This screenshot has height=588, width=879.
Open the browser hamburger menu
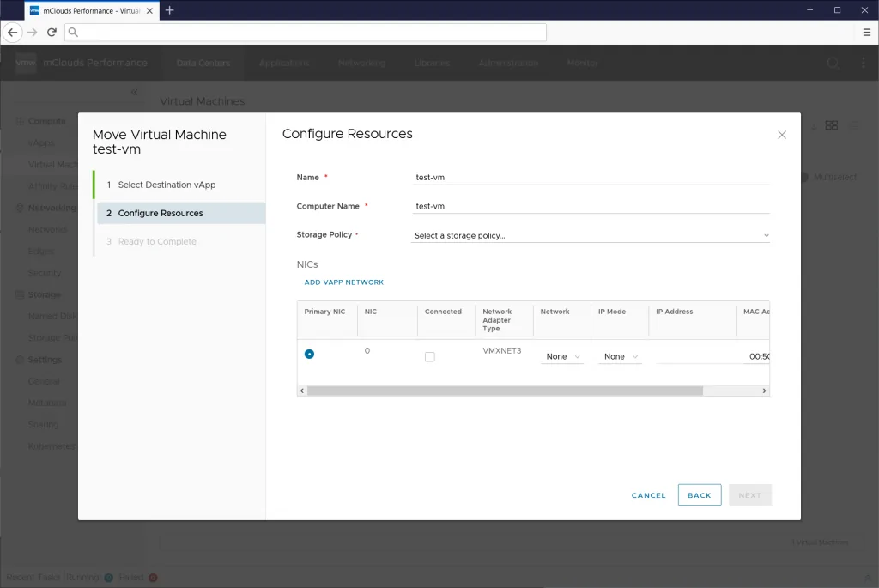pyautogui.click(x=866, y=32)
